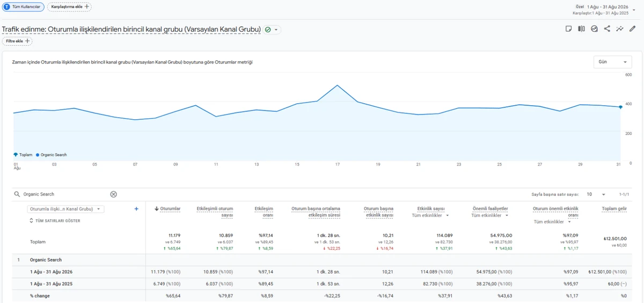Edit report with the pencil icon
This screenshot has width=644, height=303.
coord(633,29)
